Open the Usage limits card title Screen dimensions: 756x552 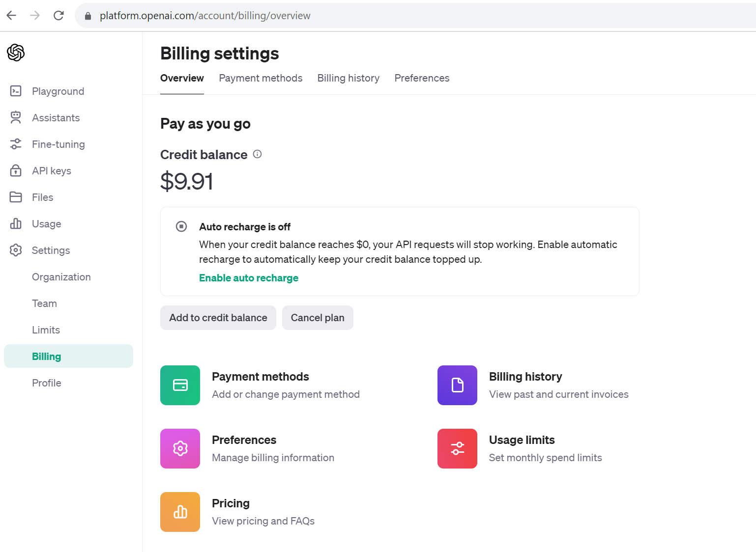point(522,440)
